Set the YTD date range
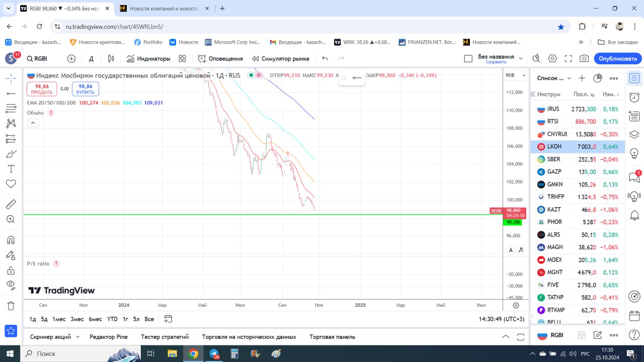Screen dimensions: 644x362 (x=112, y=319)
